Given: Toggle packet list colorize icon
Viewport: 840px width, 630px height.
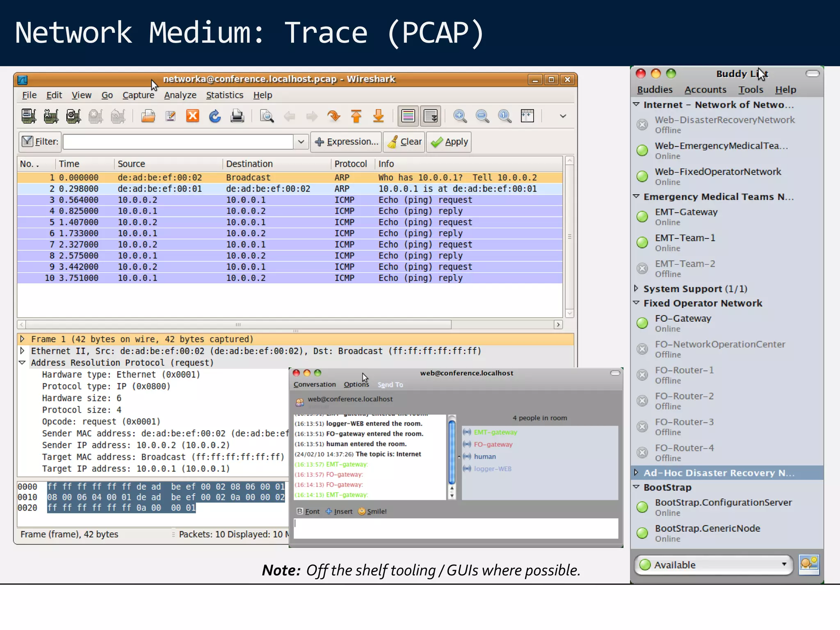Looking at the screenshot, I should (x=408, y=116).
